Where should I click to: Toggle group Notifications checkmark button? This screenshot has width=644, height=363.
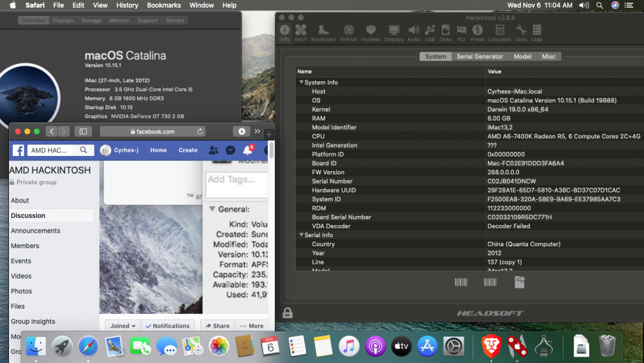pos(167,326)
